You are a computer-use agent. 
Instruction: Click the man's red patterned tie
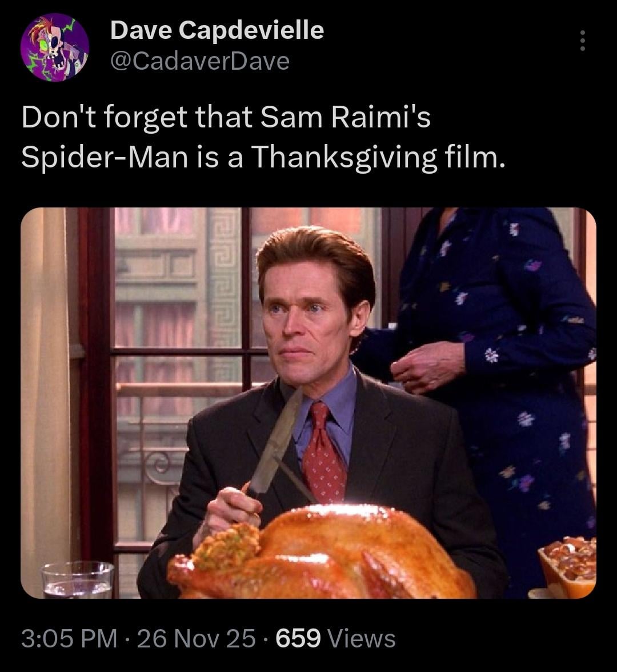[x=324, y=453]
